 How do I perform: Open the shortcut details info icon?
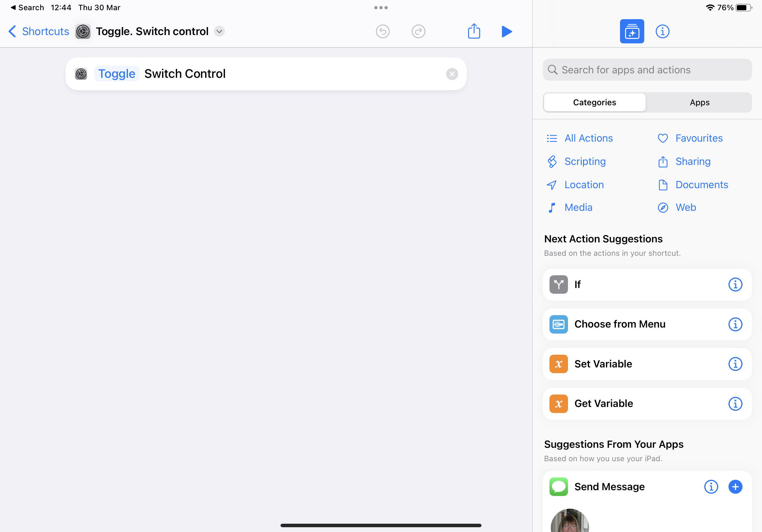[662, 32]
